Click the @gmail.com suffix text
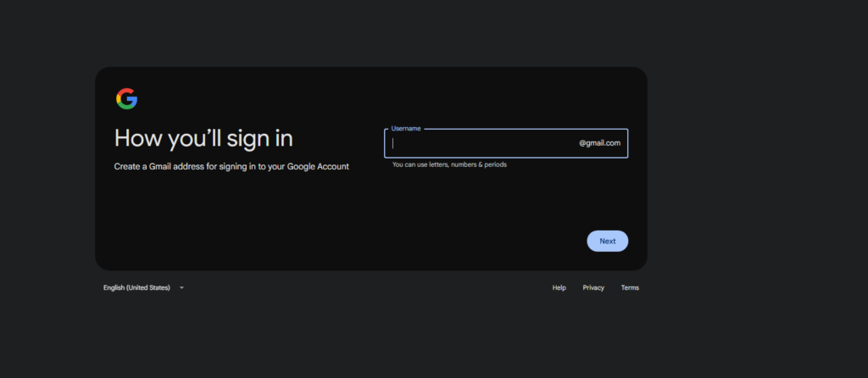This screenshot has width=868, height=378. [599, 143]
